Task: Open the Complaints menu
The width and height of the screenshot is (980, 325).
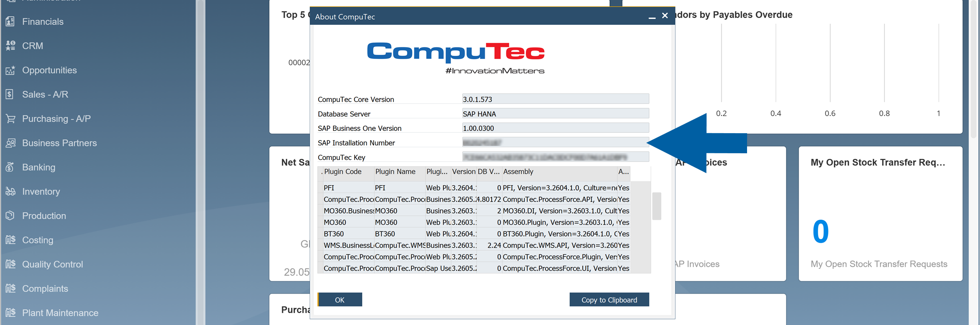Action: pos(45,288)
